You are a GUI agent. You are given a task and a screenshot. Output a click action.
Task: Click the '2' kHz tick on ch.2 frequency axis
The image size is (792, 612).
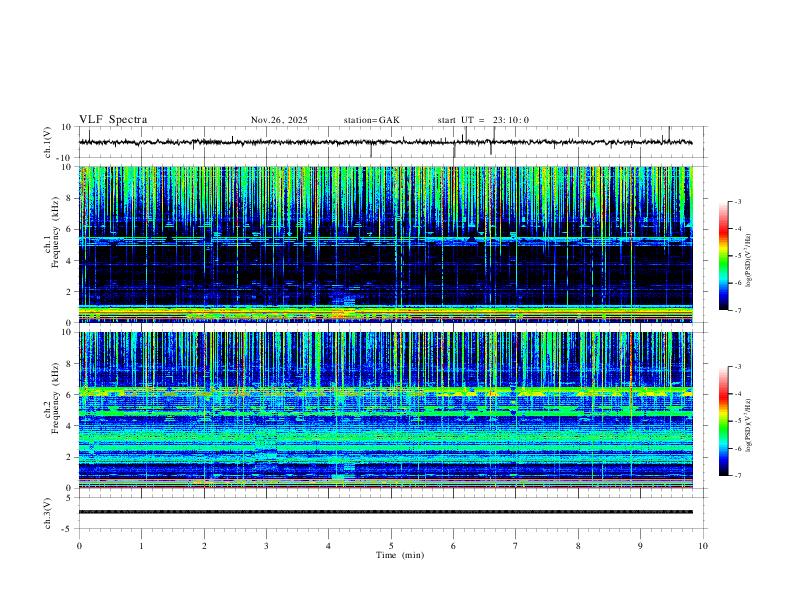(70, 457)
